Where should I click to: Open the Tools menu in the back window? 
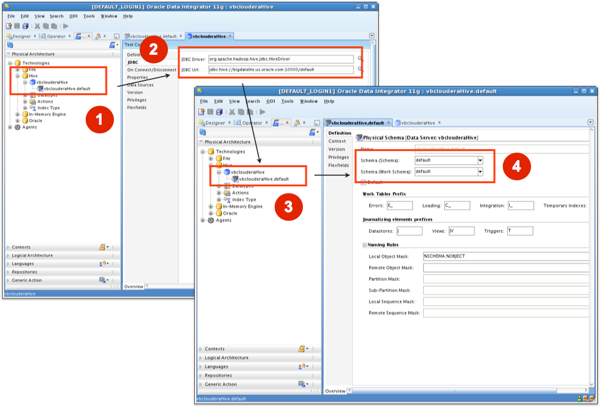coord(89,16)
